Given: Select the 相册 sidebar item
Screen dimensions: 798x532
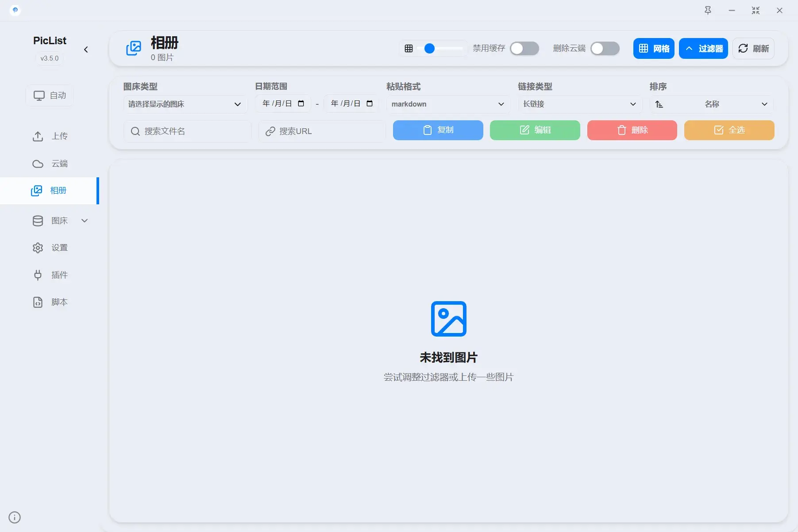Looking at the screenshot, I should pyautogui.click(x=49, y=191).
